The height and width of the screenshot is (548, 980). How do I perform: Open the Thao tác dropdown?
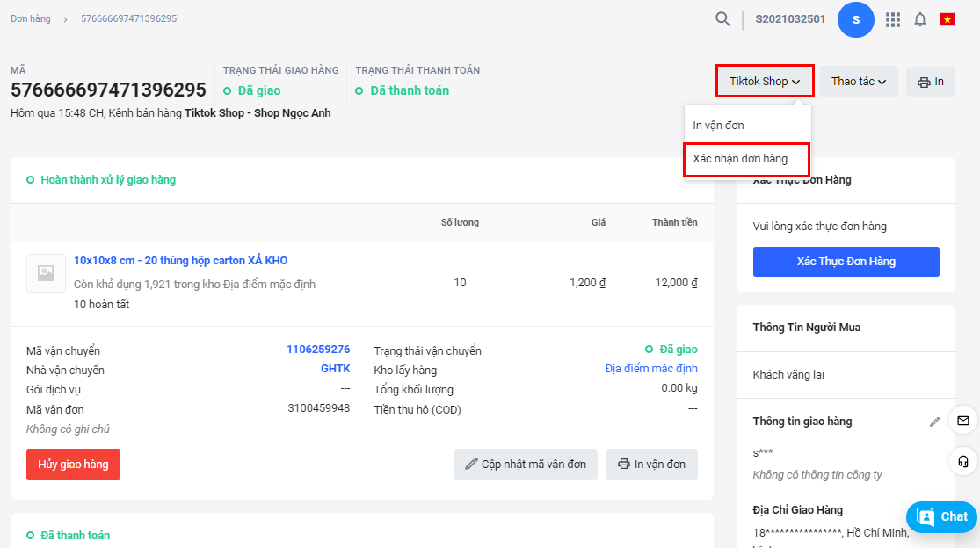[858, 82]
